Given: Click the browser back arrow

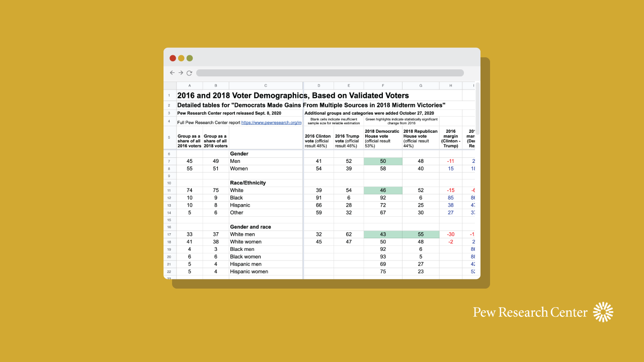Looking at the screenshot, I should click(172, 73).
